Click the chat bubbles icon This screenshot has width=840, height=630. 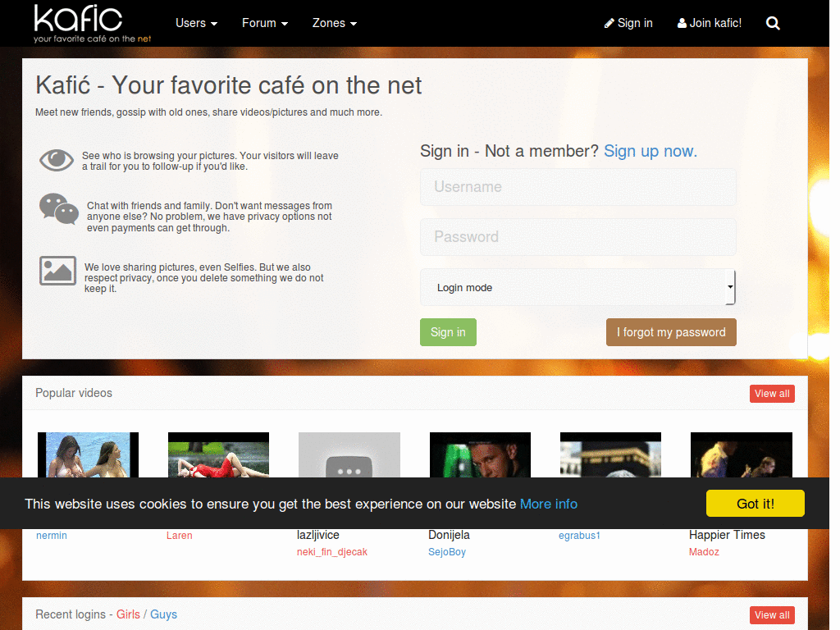(x=59, y=209)
